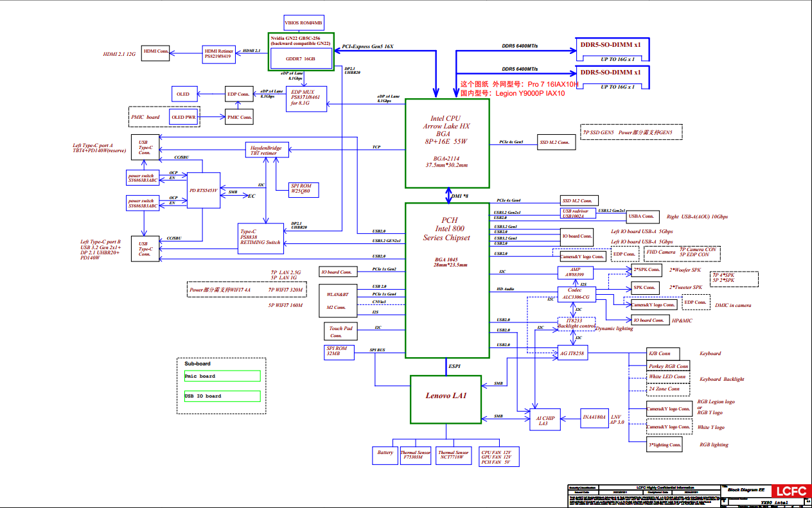
Task: Select the PCI-Express Gen5 16X label
Action: (367, 47)
